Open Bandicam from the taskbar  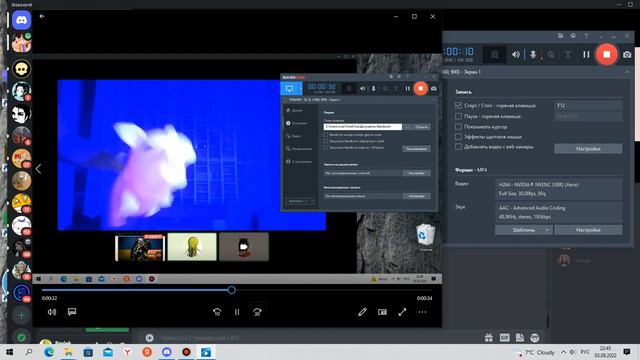click(x=186, y=352)
